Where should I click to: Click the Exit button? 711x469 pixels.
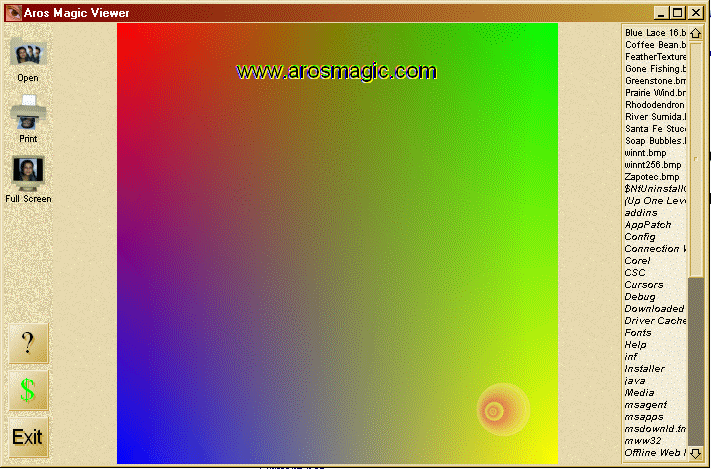(x=28, y=437)
